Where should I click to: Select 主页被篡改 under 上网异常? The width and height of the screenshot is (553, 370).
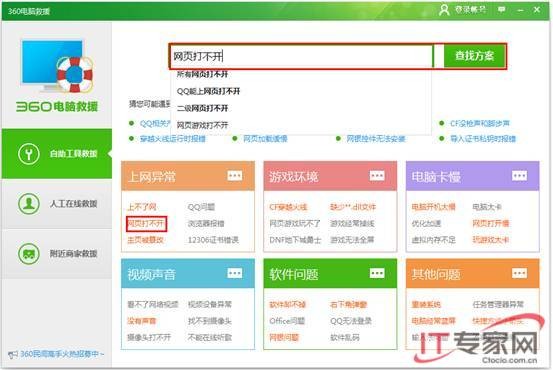145,240
